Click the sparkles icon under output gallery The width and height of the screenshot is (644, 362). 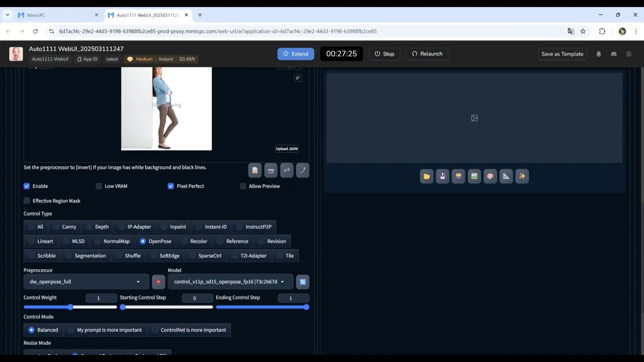(x=522, y=176)
